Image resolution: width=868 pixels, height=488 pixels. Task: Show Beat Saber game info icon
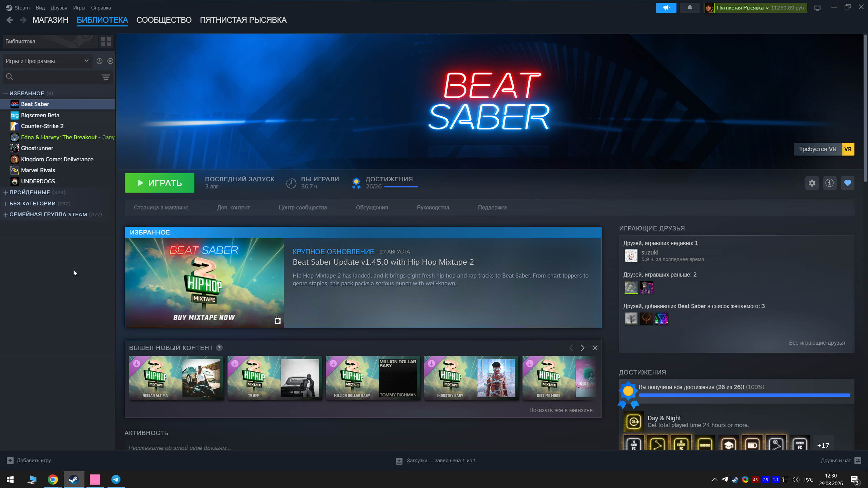(x=830, y=183)
